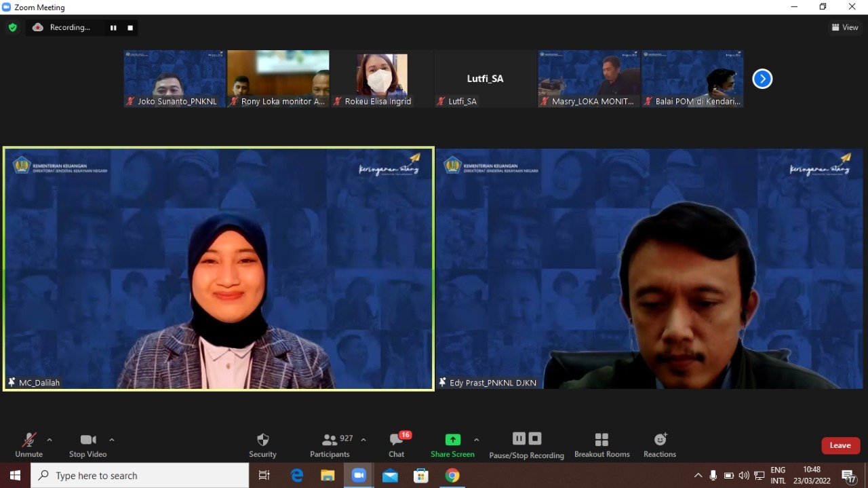Open the Chat panel

click(x=397, y=445)
